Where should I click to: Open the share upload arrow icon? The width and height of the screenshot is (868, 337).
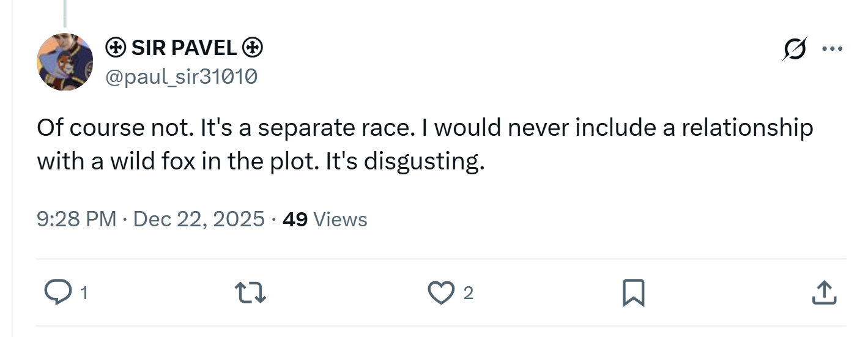pos(823,293)
